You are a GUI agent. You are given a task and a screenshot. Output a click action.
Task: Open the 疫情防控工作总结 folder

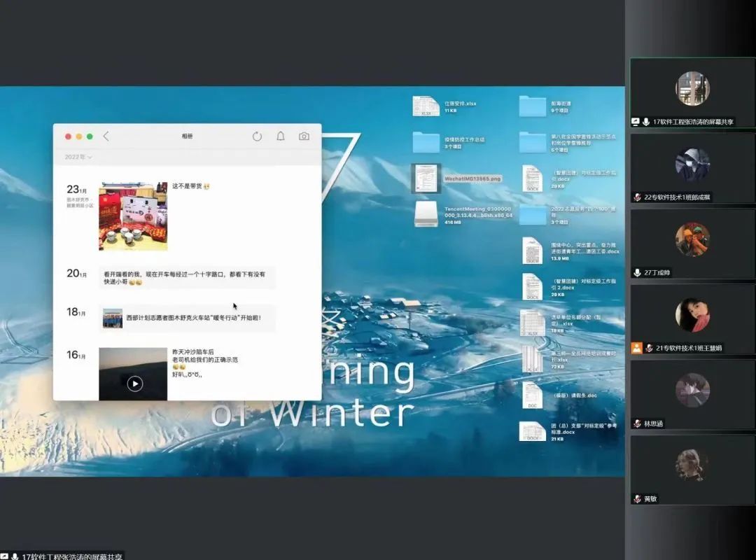(x=426, y=142)
